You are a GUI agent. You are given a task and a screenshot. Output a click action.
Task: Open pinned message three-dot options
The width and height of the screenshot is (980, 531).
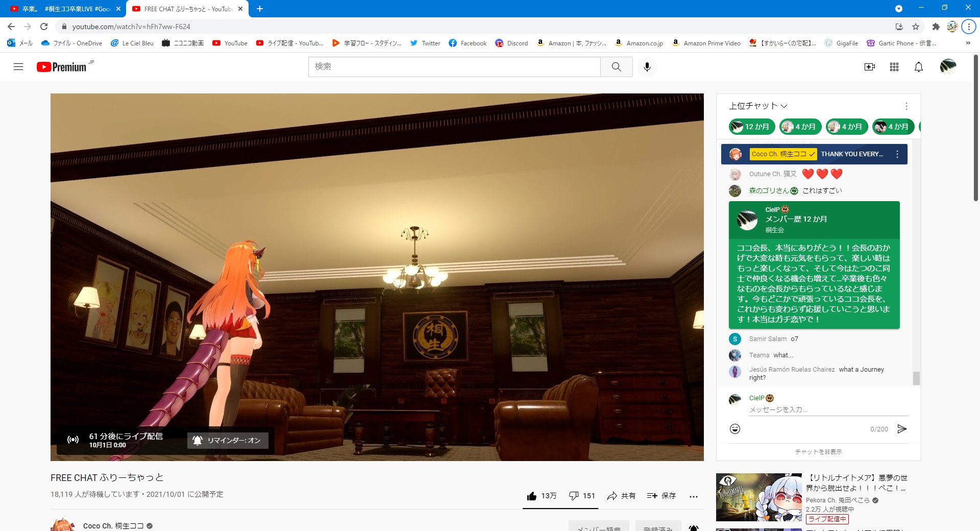[x=897, y=154]
